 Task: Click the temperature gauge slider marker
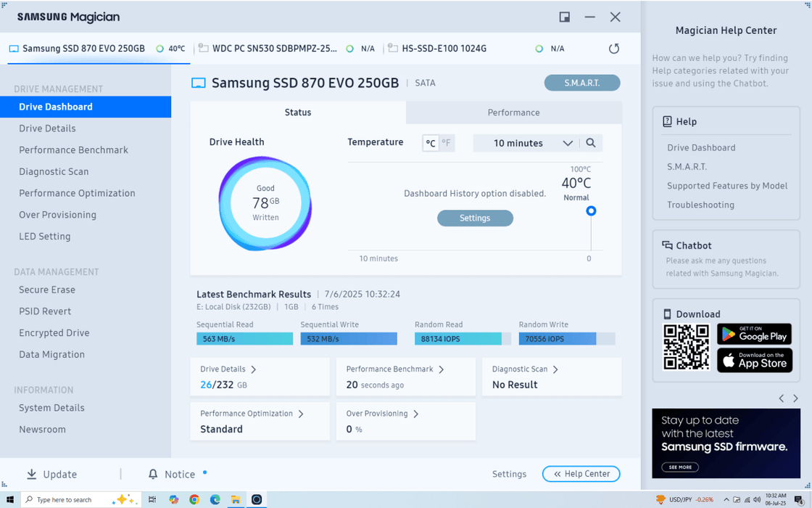591,211
